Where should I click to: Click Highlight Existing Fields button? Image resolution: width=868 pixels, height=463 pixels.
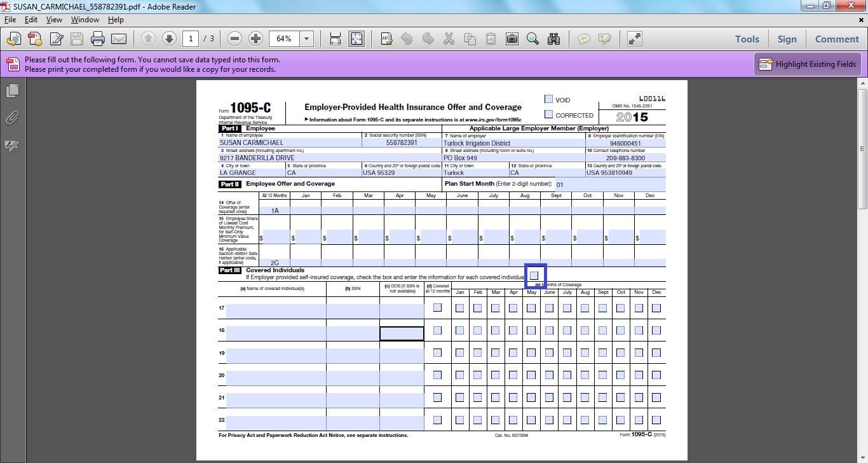tap(807, 64)
